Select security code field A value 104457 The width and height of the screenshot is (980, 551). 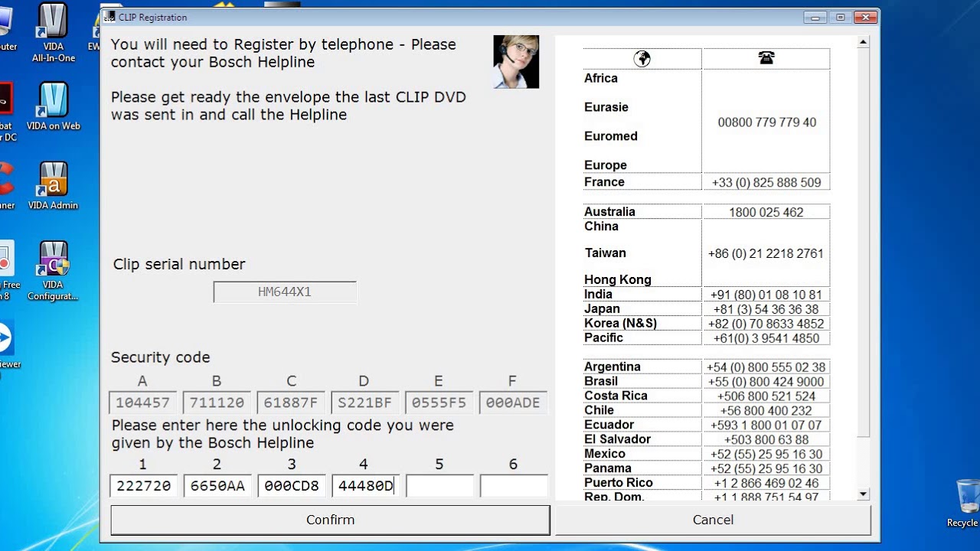click(x=143, y=403)
